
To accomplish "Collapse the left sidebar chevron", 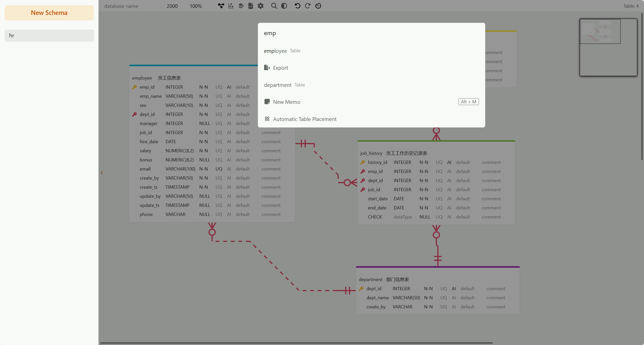I will click(102, 173).
